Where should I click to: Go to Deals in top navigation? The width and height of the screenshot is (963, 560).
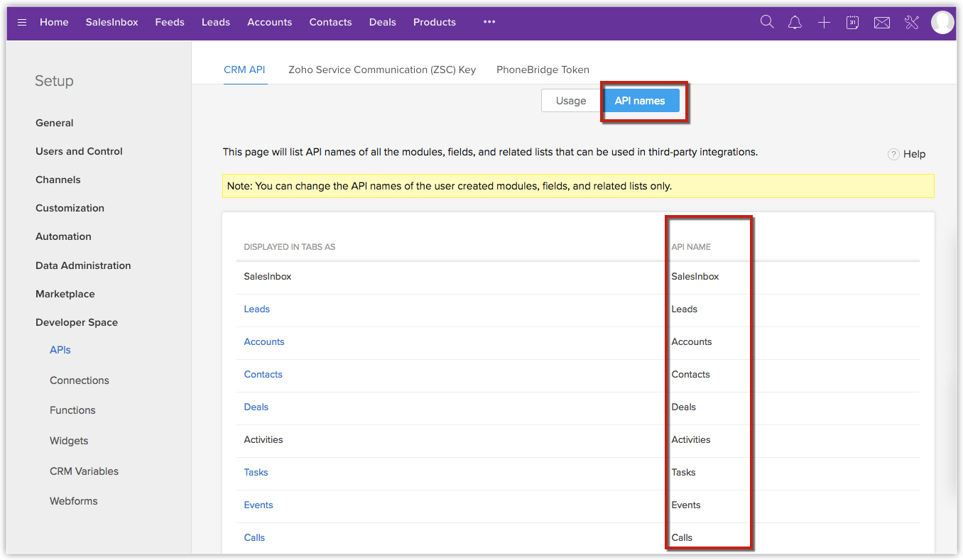click(383, 22)
